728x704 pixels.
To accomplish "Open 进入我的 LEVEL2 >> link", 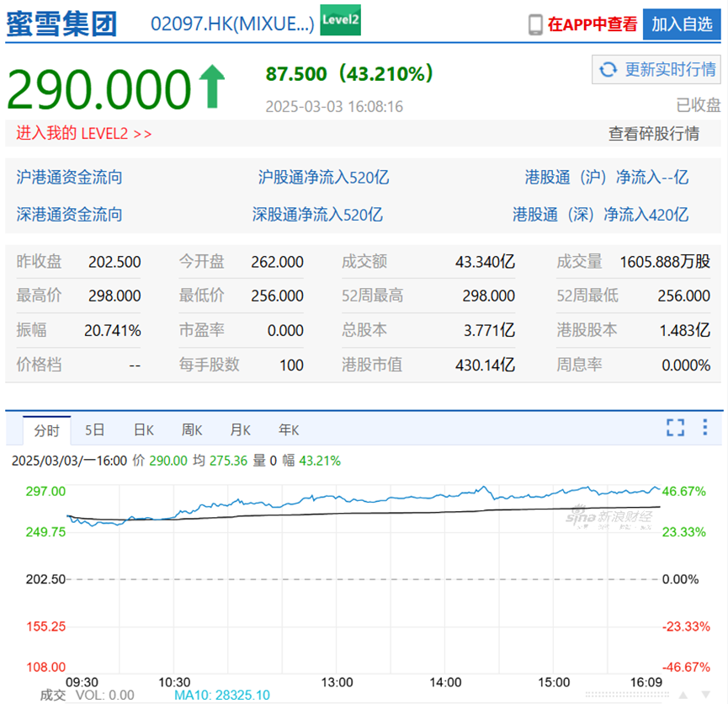I will [84, 133].
